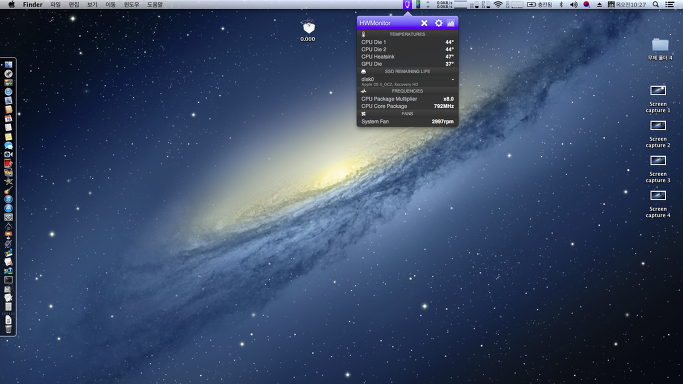Viewport: 683px width, 384px height.
Task: Open the GarageBand guitar icon in Dock
Action: point(8,190)
